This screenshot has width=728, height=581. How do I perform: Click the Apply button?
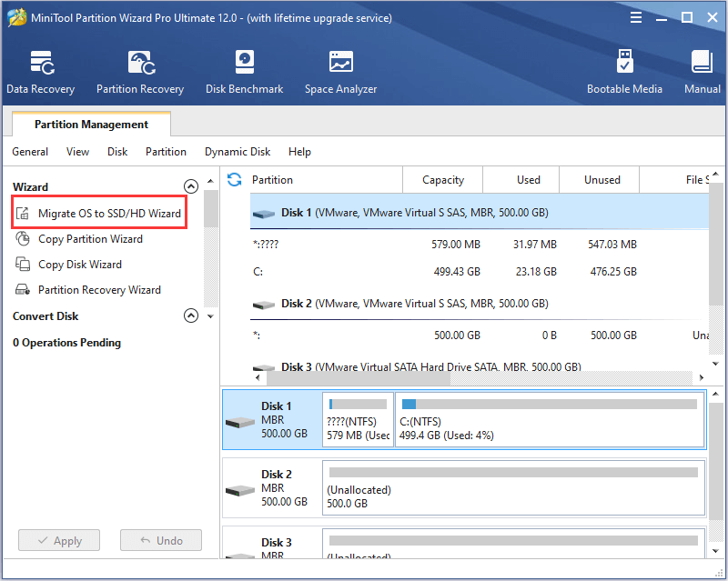pyautogui.click(x=59, y=540)
